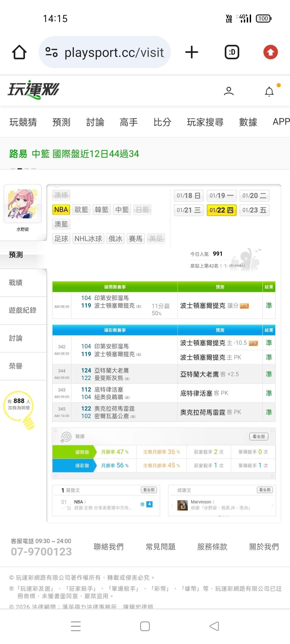Click the address bar URL playsport.cc
The image size is (290, 644).
(114, 52)
